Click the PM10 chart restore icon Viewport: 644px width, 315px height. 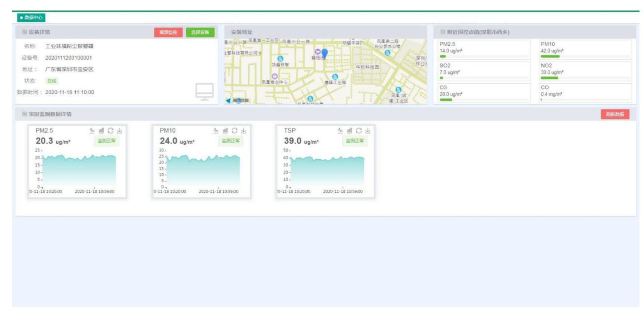(x=235, y=130)
